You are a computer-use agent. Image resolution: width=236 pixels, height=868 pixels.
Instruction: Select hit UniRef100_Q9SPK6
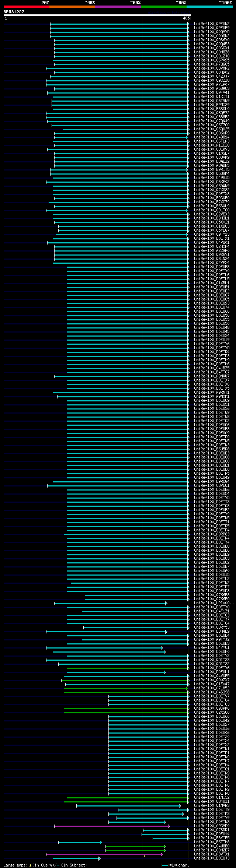point(212,709)
